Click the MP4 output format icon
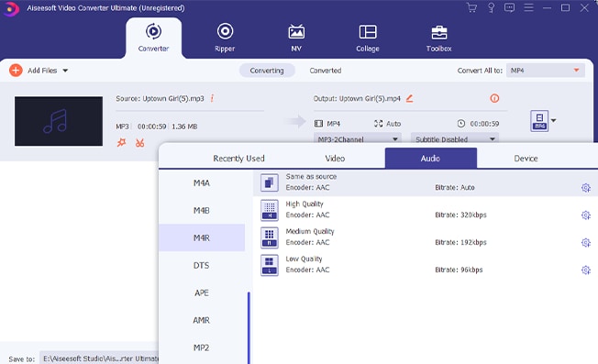The image size is (598, 364). [x=539, y=121]
